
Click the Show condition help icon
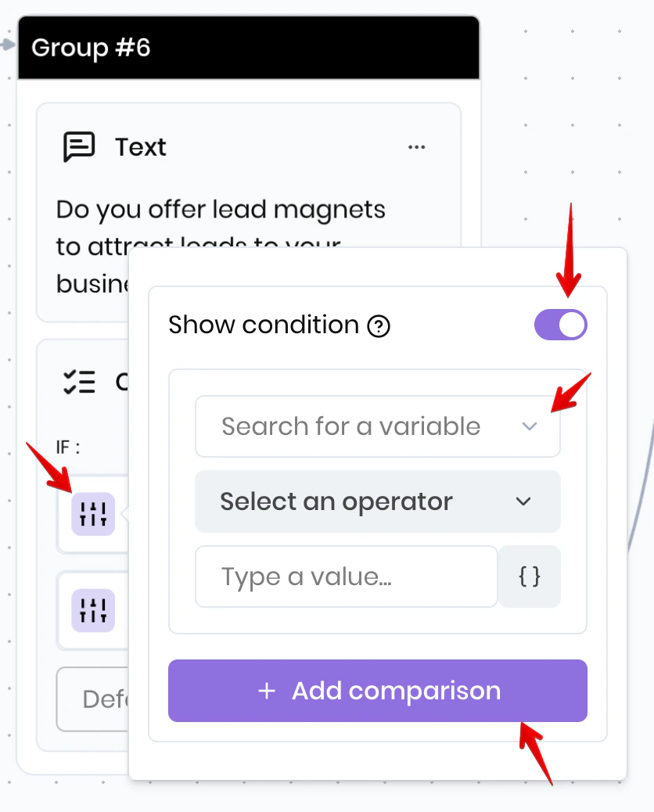click(379, 326)
